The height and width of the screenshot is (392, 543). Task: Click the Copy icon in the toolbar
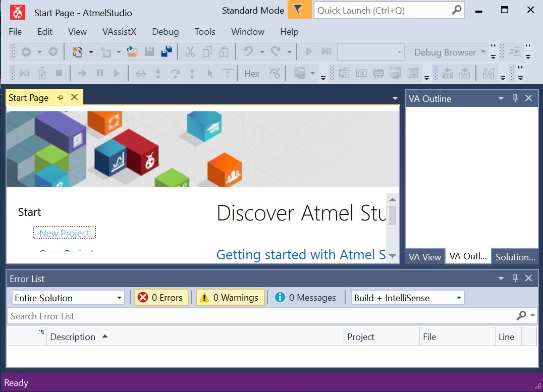point(207,52)
